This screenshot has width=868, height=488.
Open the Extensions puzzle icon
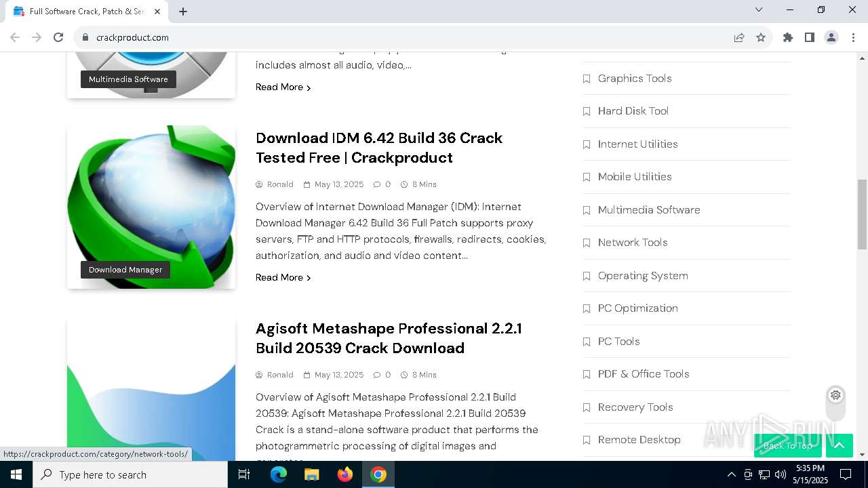[788, 37]
